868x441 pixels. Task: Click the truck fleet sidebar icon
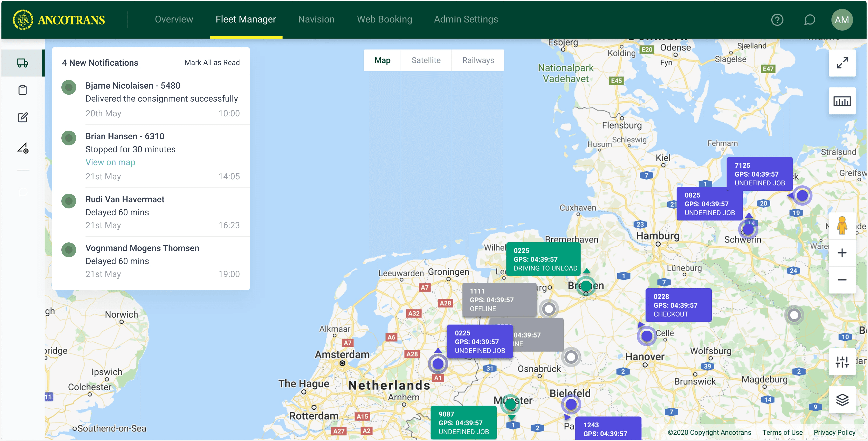tap(23, 63)
